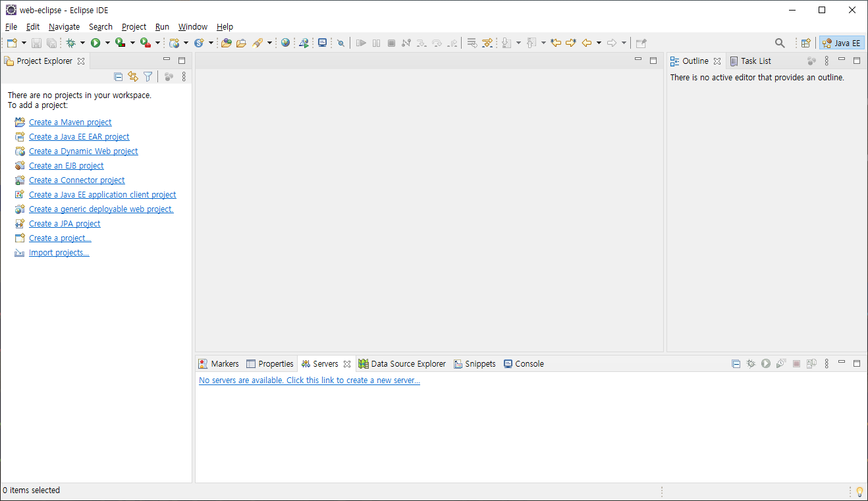The width and height of the screenshot is (868, 501).
Task: Click the Launch Web Service Explorer icon
Action: pyautogui.click(x=304, y=43)
